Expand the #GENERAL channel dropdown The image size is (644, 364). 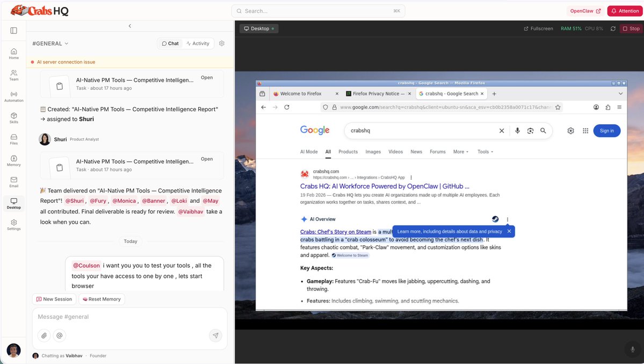[50, 43]
